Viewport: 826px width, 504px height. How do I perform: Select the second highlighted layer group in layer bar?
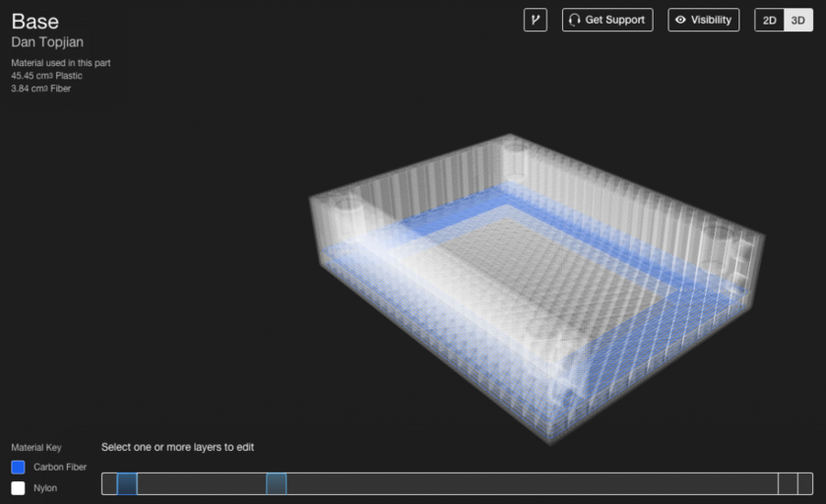tap(276, 483)
